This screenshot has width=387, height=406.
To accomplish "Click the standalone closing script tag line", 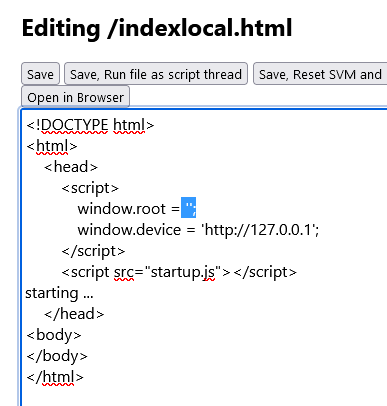I will coord(93,251).
